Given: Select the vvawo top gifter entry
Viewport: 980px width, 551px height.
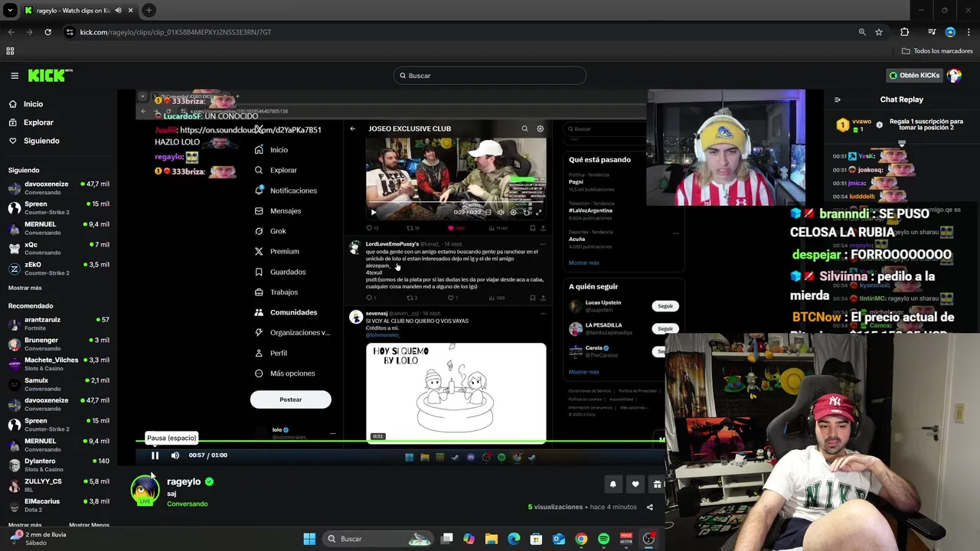Looking at the screenshot, I should tap(855, 125).
